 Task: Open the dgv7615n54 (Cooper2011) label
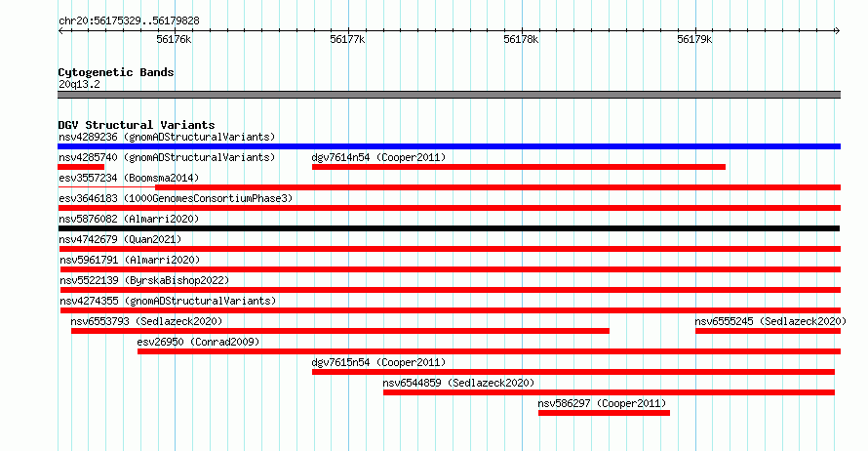tap(378, 362)
